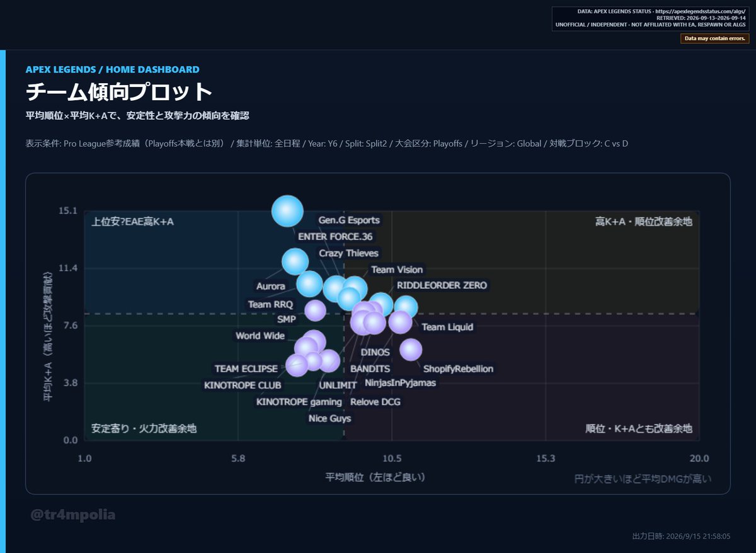Click the y-axis tick 3.8
756x553 pixels.
[x=70, y=383]
